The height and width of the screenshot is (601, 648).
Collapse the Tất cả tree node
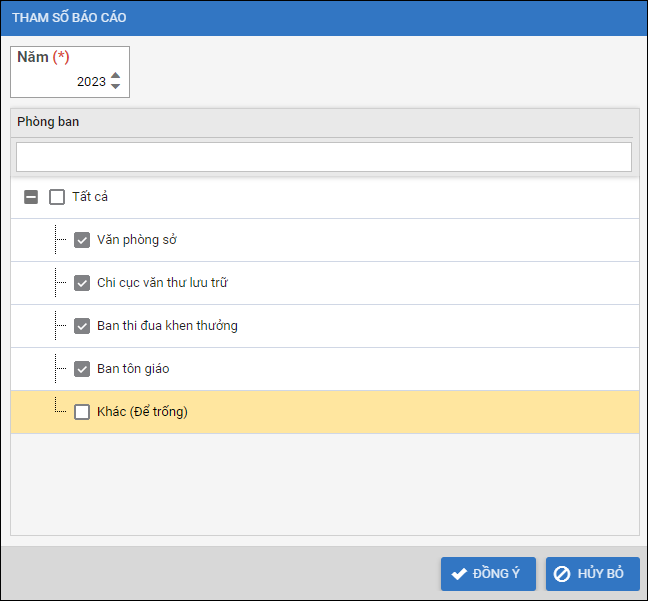coord(31,197)
